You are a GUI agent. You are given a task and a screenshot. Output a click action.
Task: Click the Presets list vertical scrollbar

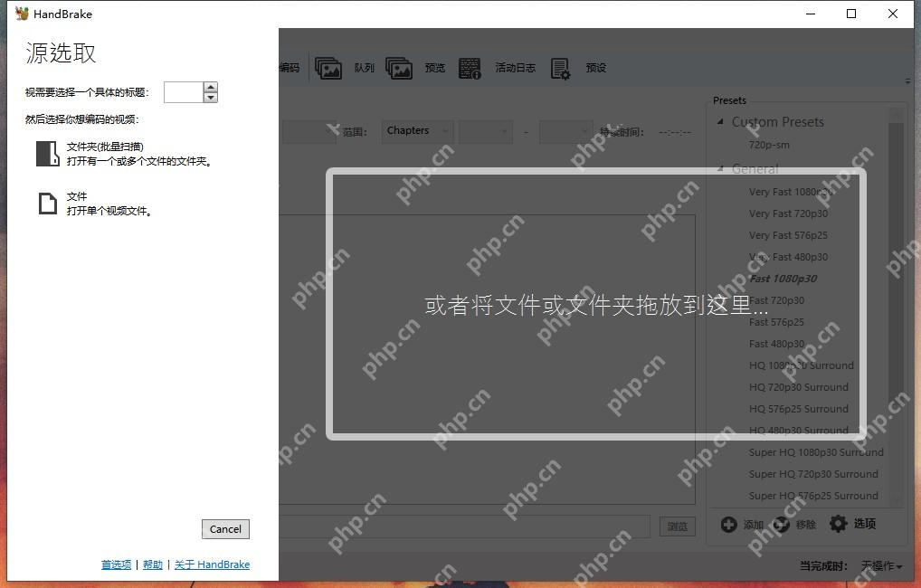point(896,306)
